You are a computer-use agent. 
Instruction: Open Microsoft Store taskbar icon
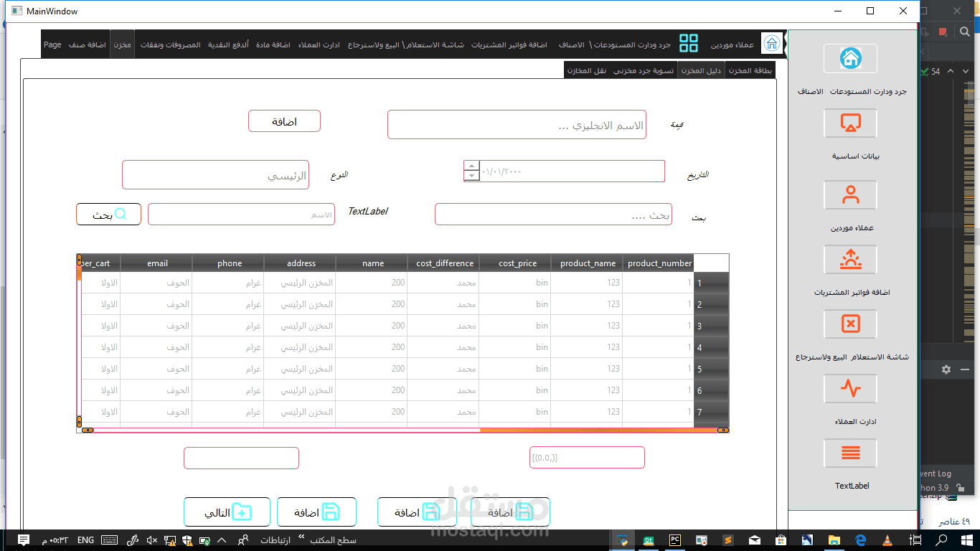(781, 540)
